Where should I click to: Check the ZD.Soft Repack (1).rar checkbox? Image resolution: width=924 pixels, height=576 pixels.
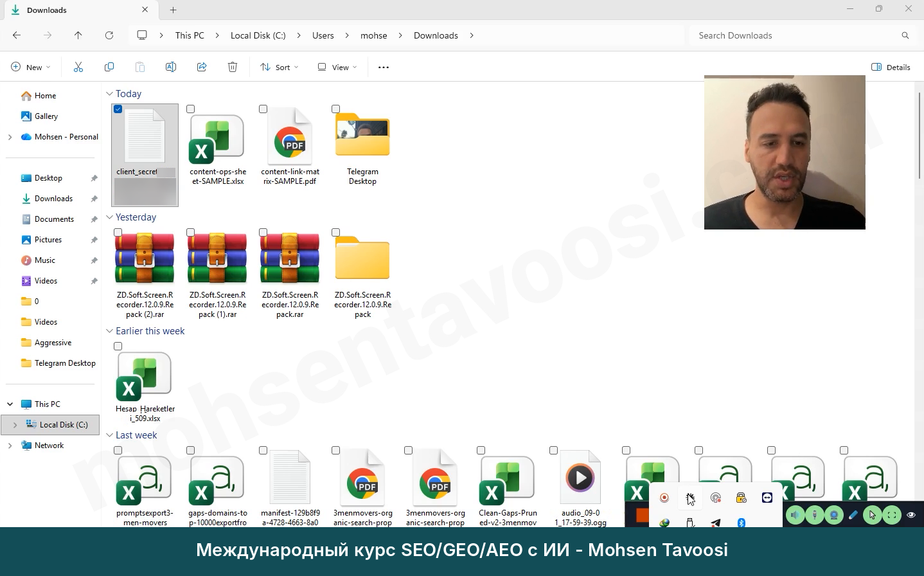tap(190, 233)
